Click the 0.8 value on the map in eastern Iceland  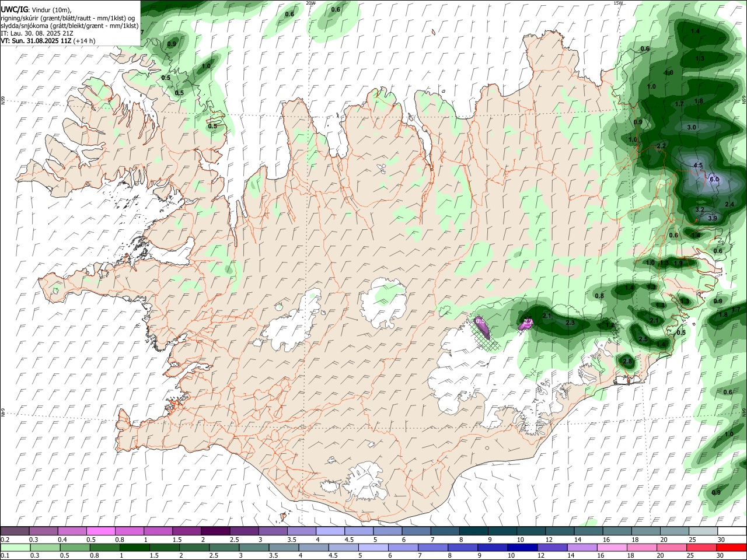tap(599, 296)
